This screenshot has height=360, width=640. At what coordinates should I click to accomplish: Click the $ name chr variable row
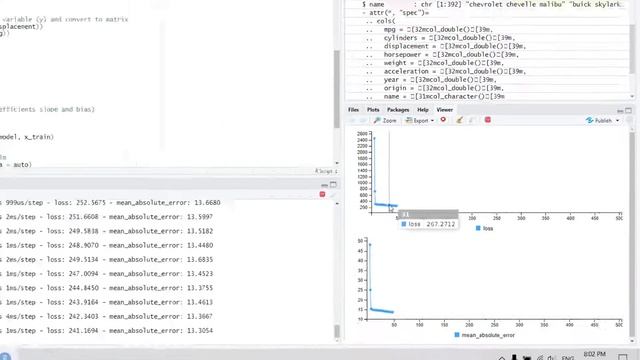491,4
